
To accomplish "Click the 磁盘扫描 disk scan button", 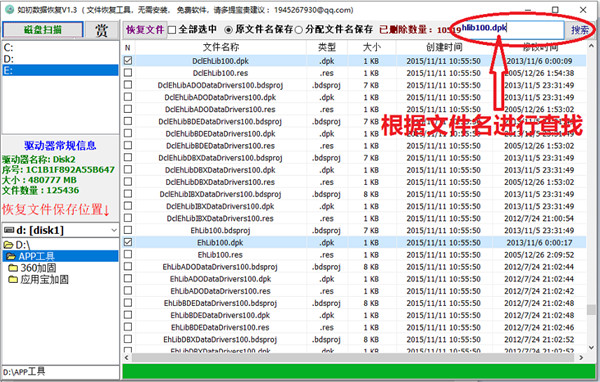I will coord(42,30).
